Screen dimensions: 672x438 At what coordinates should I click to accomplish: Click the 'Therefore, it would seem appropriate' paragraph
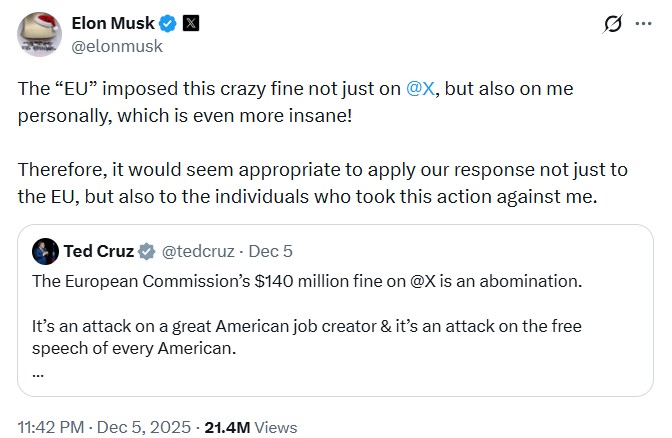pos(300,170)
